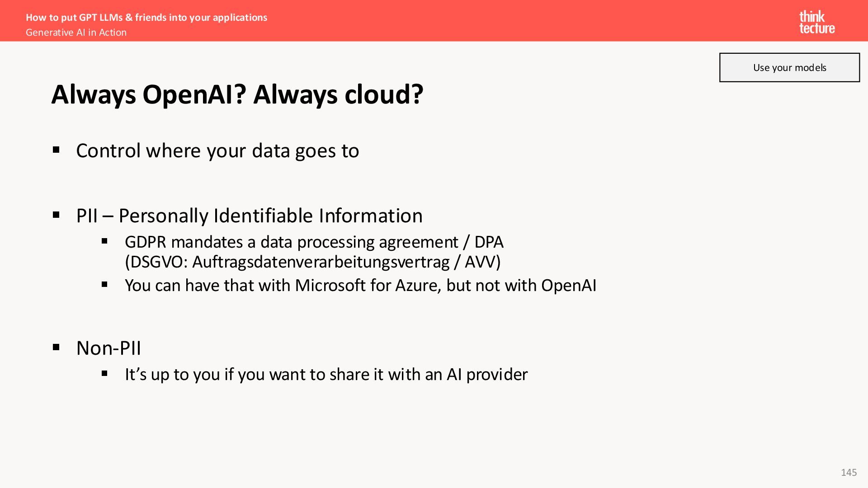Click the thinktecture logo
This screenshot has height=488, width=868.
pos(817,22)
